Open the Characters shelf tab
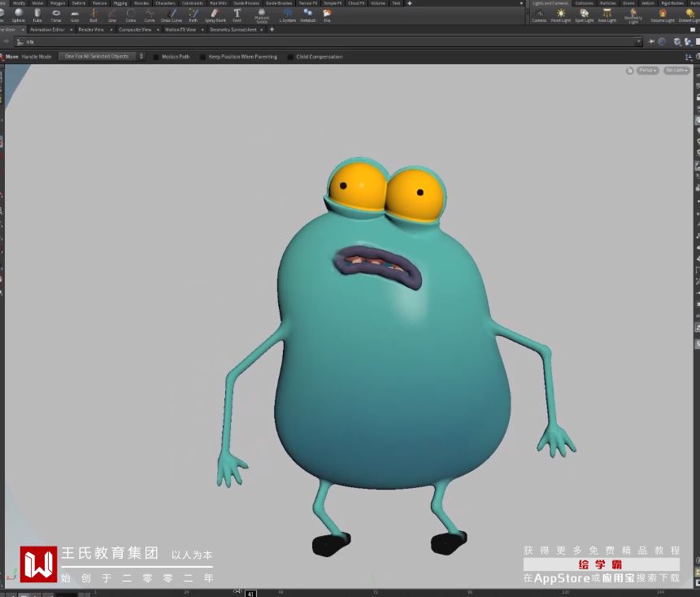Viewport: 700px width, 597px height. (166, 3)
